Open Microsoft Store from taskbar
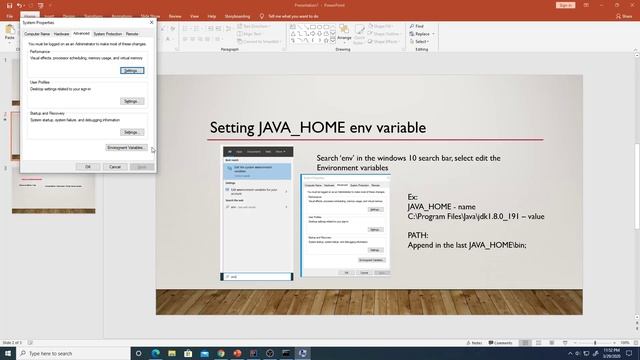 click(x=188, y=353)
